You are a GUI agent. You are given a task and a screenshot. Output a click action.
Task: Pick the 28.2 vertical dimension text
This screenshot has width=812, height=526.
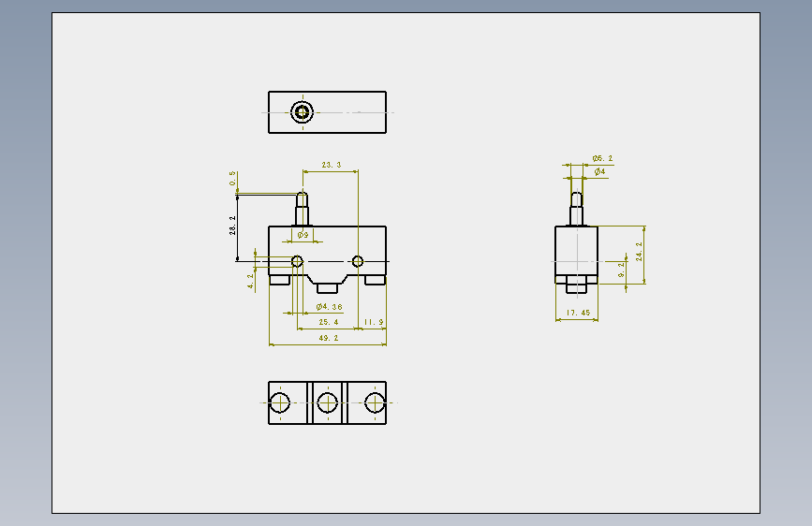[232, 226]
